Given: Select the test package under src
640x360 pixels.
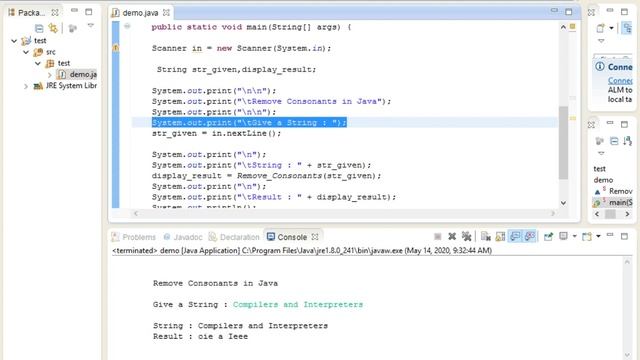Looking at the screenshot, I should click(58, 63).
